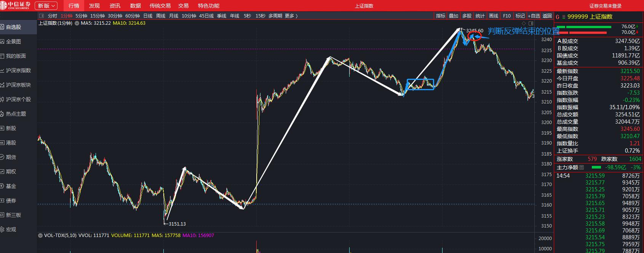Screen dimensions: 644x253
Task: Select 45日线 chart period
Action: (206, 16)
